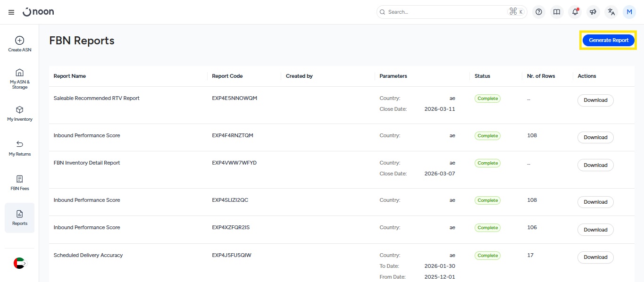Expand the UAE country flag selector
Screen dimensions: 644x282
pyautogui.click(x=20, y=263)
